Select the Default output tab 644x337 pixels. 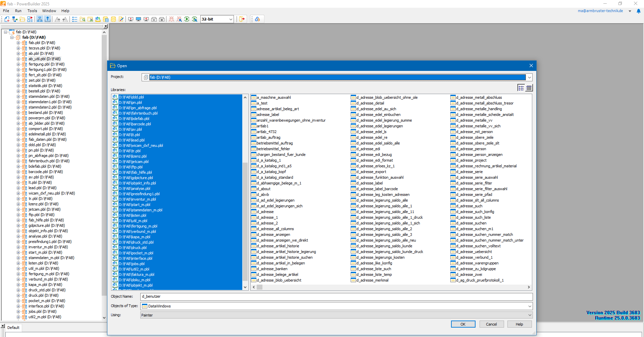[x=13, y=328]
